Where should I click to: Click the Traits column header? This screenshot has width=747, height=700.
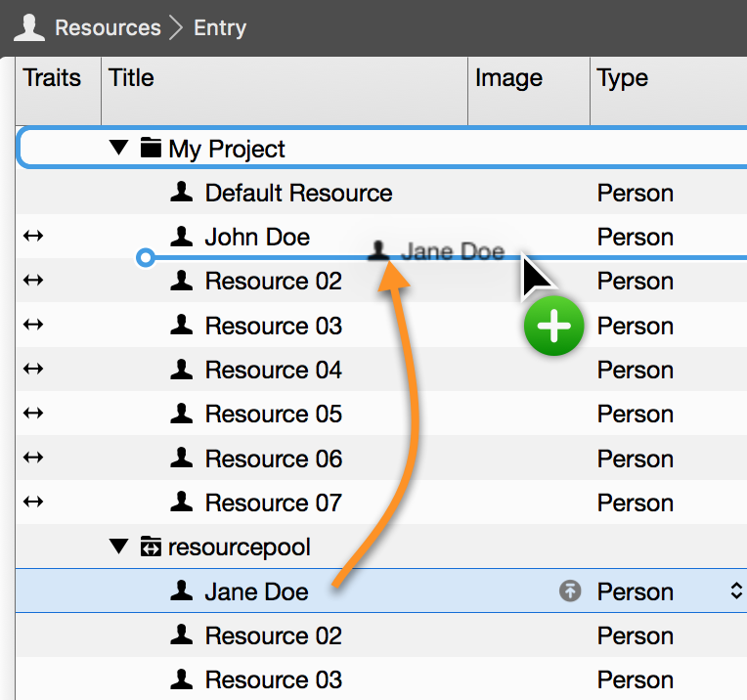pyautogui.click(x=53, y=78)
